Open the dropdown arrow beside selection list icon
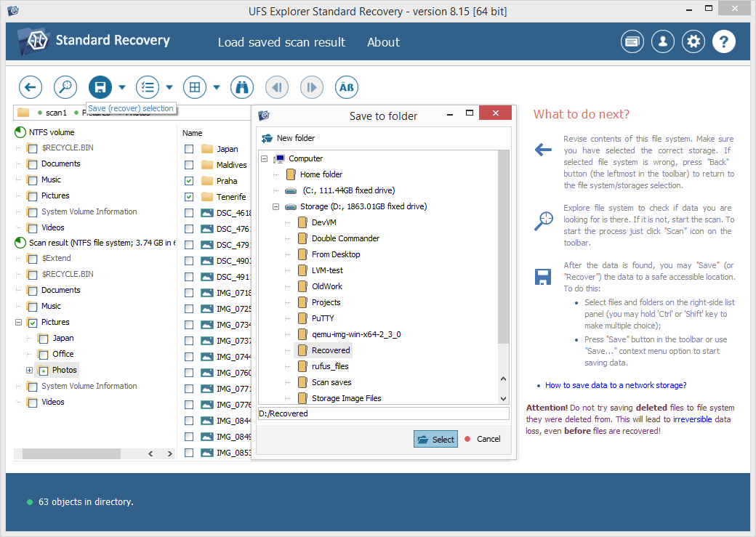 (169, 87)
